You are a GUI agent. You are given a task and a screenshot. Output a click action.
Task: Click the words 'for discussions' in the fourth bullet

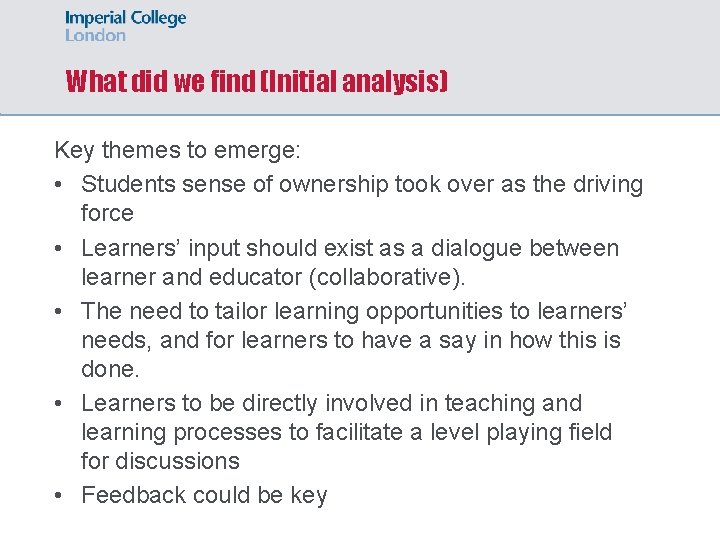click(160, 461)
